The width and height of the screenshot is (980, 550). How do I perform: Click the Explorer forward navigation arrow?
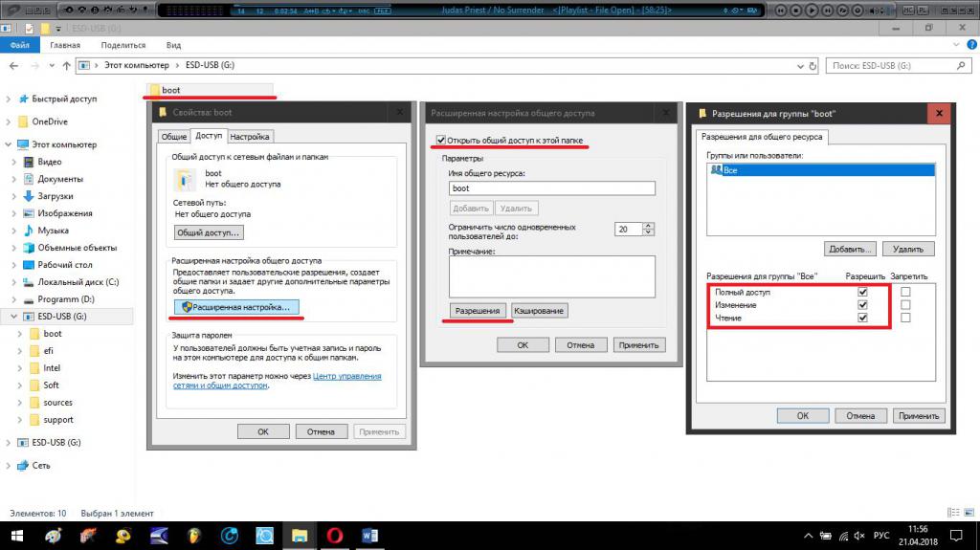34,65
